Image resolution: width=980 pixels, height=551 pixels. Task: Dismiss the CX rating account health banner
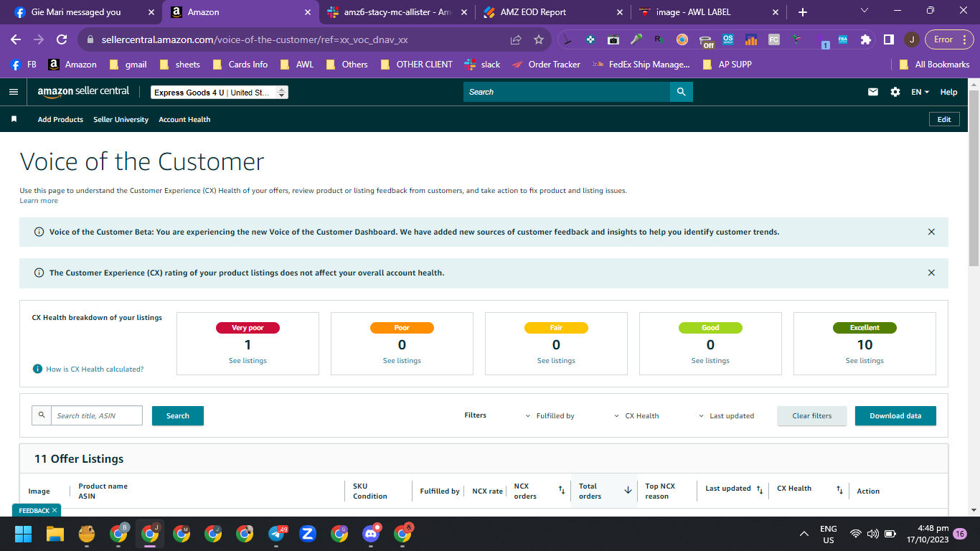(931, 273)
